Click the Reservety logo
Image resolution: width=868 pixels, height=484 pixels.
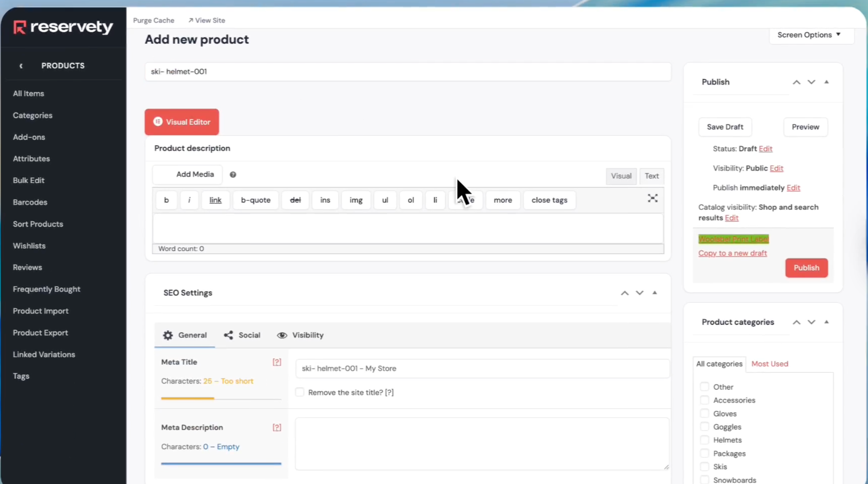[x=63, y=27]
